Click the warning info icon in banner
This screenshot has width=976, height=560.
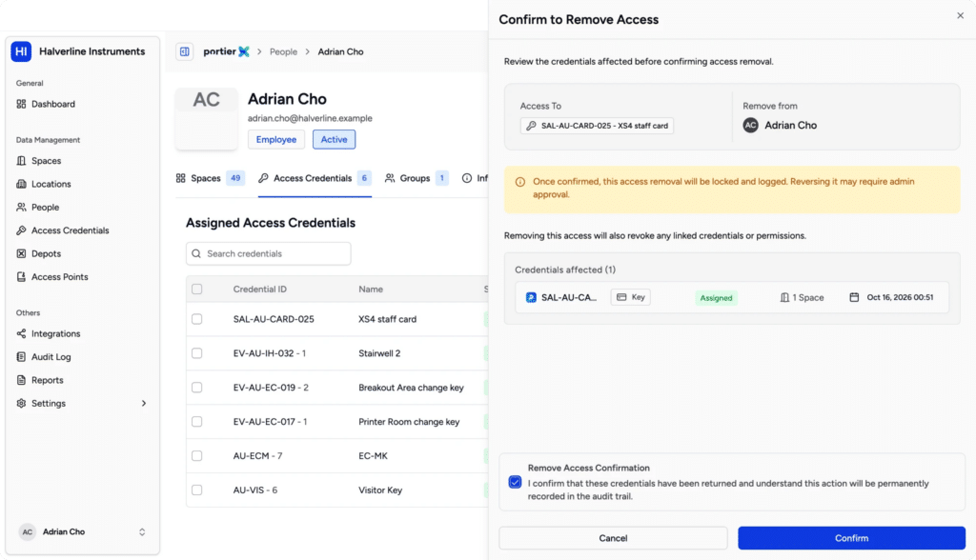[x=520, y=182]
